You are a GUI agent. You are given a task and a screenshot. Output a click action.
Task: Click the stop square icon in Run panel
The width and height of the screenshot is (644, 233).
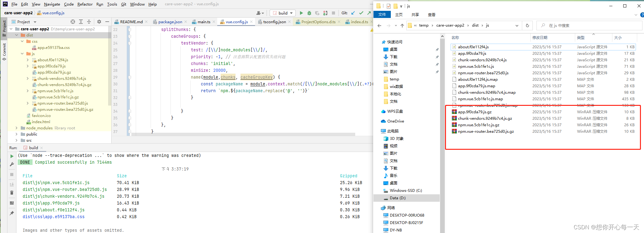(12, 175)
